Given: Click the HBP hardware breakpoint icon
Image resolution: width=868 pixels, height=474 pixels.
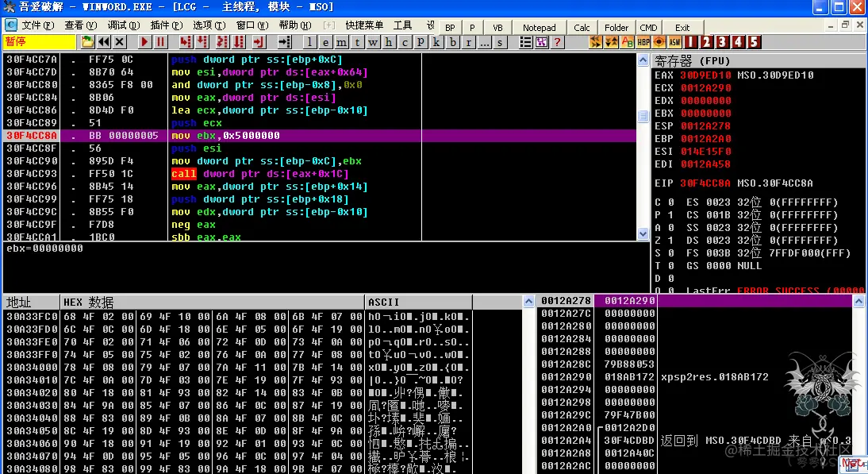Looking at the screenshot, I should (x=643, y=42).
